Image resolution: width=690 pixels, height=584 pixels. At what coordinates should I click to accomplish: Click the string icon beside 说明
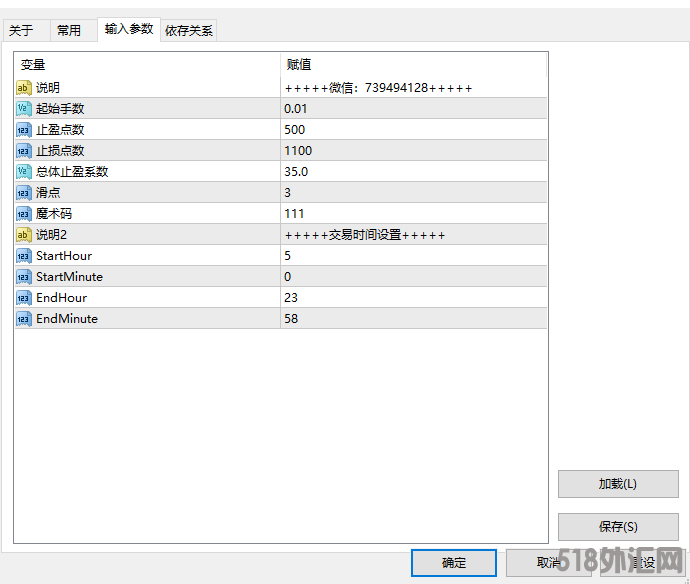click(x=24, y=88)
